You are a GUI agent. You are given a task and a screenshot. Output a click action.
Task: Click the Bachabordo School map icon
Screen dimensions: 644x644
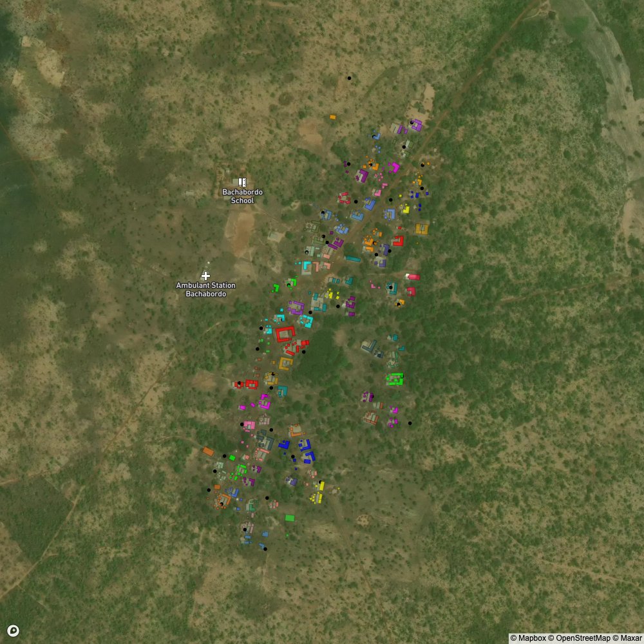pos(242,183)
